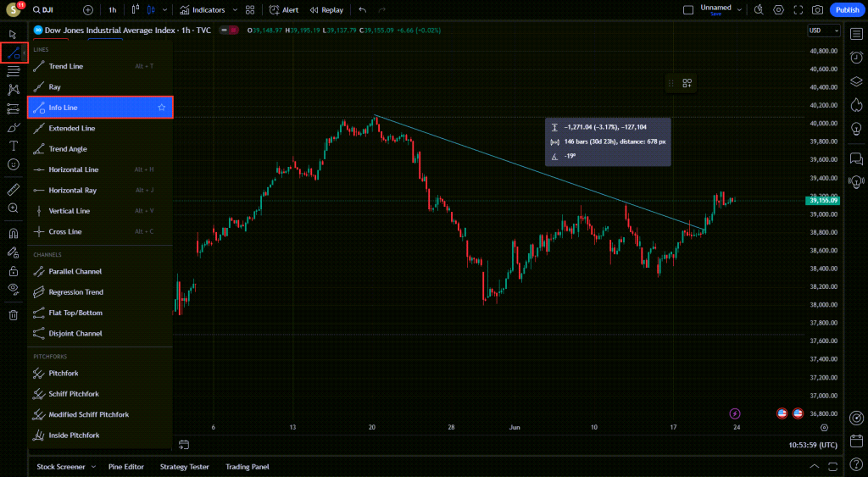Screen dimensions: 868x477
Task: Enter fullscreen mode icon
Action: point(798,10)
